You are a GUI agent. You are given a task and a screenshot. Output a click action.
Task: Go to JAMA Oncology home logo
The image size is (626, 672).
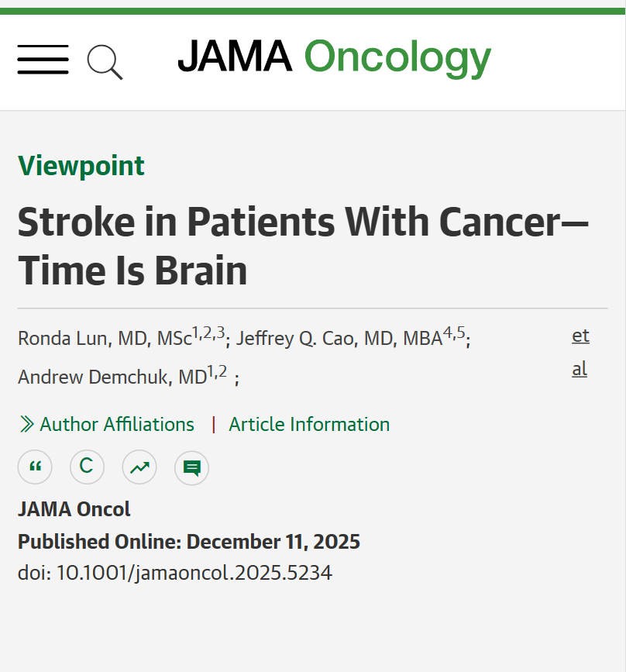(x=334, y=57)
